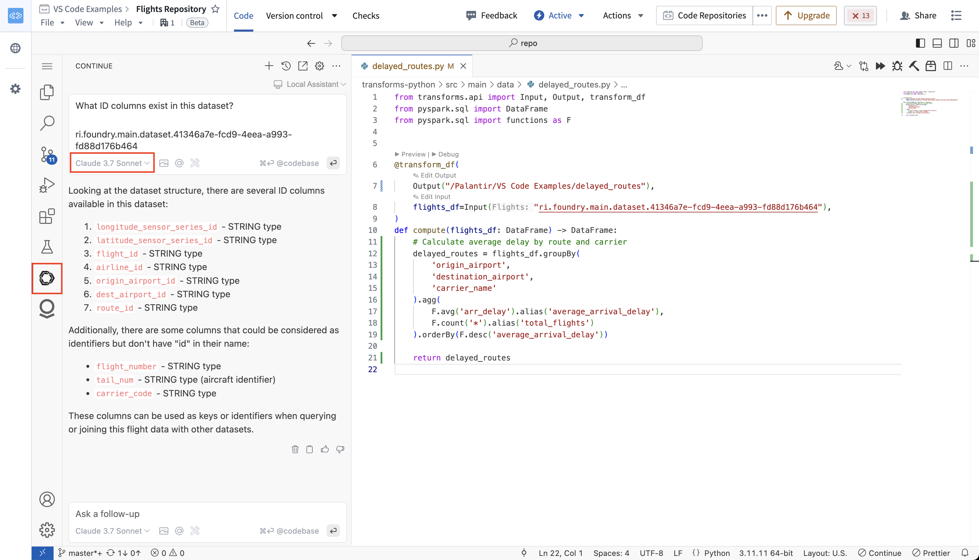
Task: View Continue chat history
Action: pos(286,66)
